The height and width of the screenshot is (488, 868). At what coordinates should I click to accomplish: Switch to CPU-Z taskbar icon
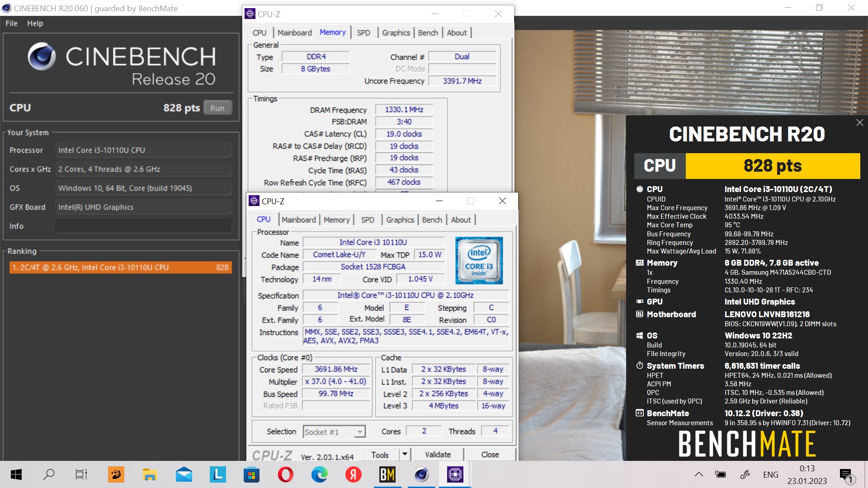coord(455,474)
